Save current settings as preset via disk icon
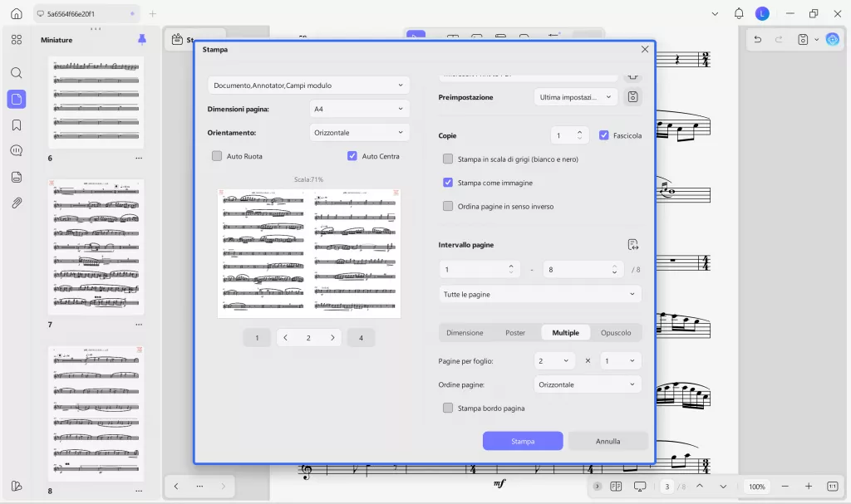851x504 pixels. 632,96
